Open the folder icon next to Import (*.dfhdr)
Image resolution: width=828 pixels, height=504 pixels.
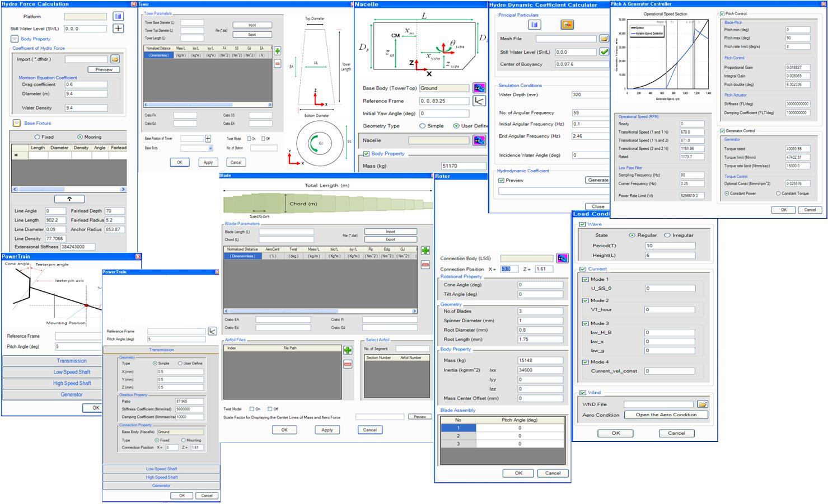pyautogui.click(x=115, y=59)
